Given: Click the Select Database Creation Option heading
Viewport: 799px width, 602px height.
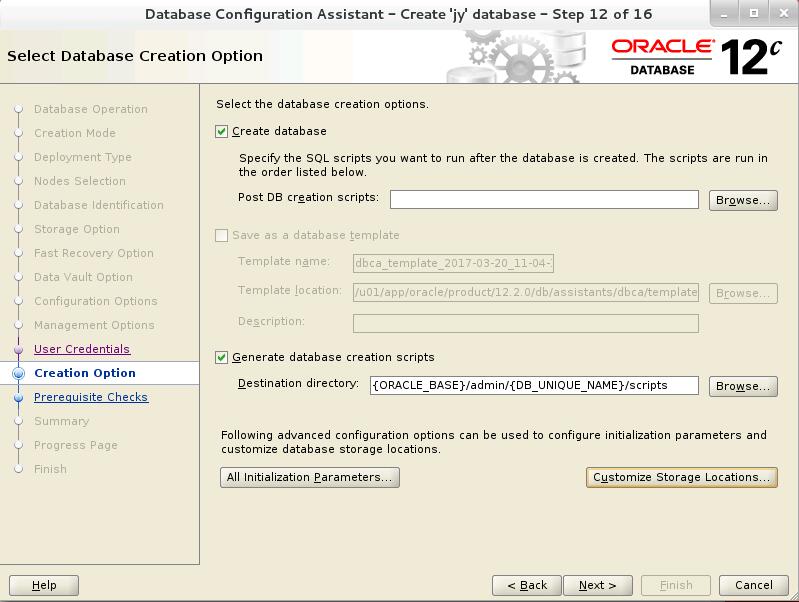Looking at the screenshot, I should tap(135, 56).
